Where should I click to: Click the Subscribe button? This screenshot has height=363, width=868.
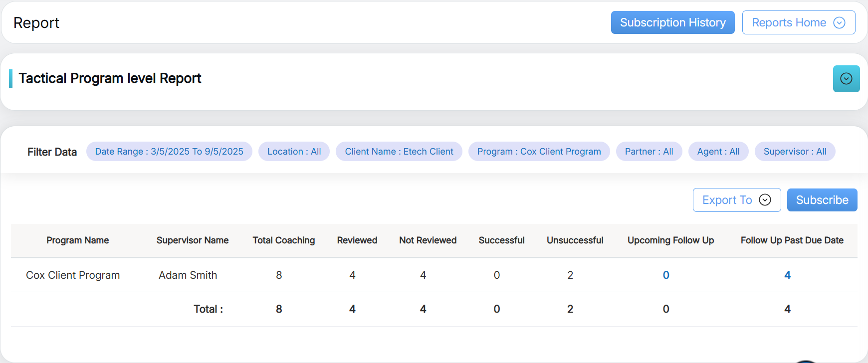(x=822, y=200)
